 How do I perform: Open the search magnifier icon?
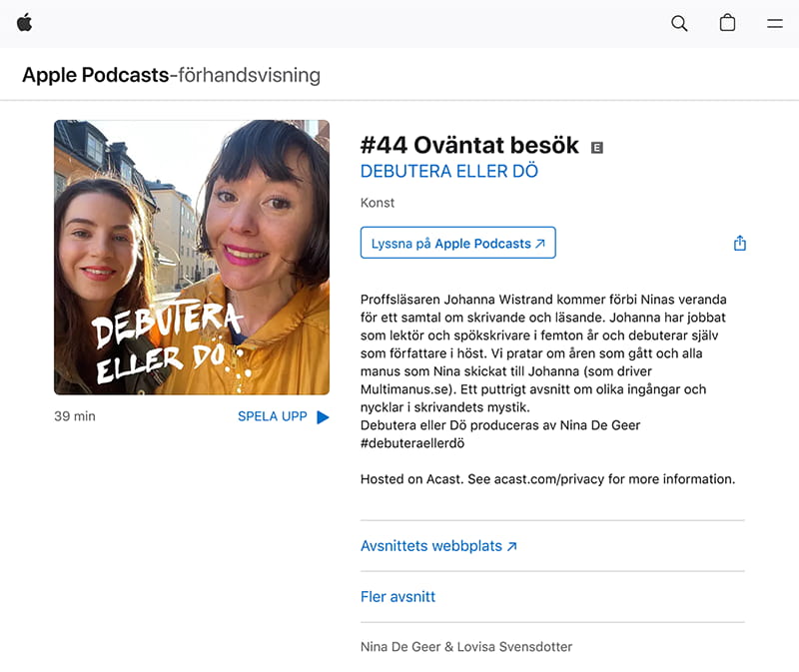pos(679,23)
